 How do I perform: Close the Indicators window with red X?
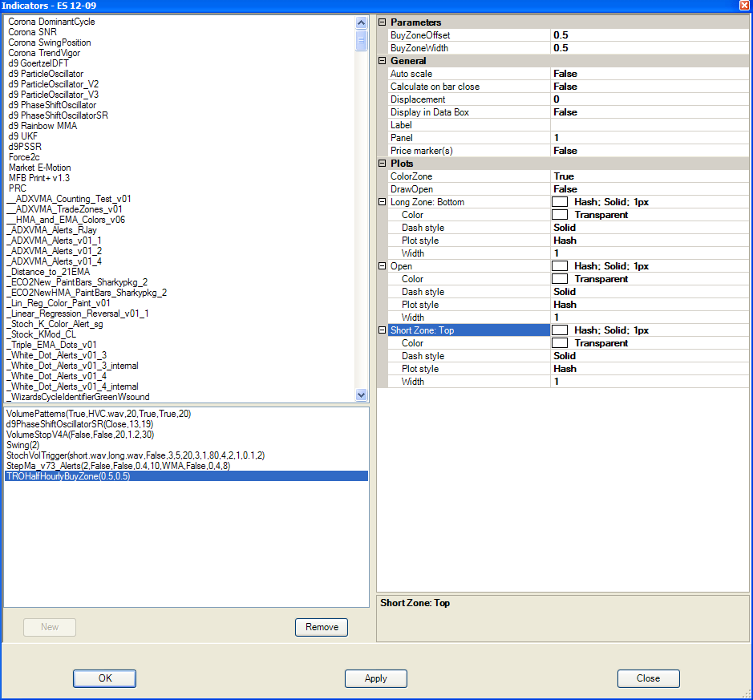(744, 6)
